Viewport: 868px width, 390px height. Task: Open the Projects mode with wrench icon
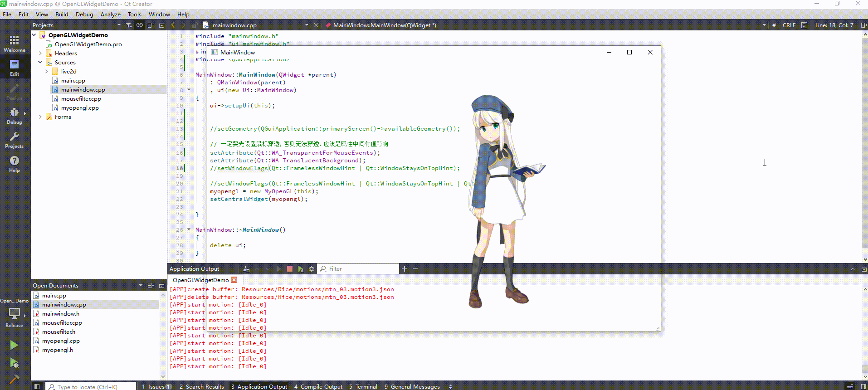click(15, 140)
